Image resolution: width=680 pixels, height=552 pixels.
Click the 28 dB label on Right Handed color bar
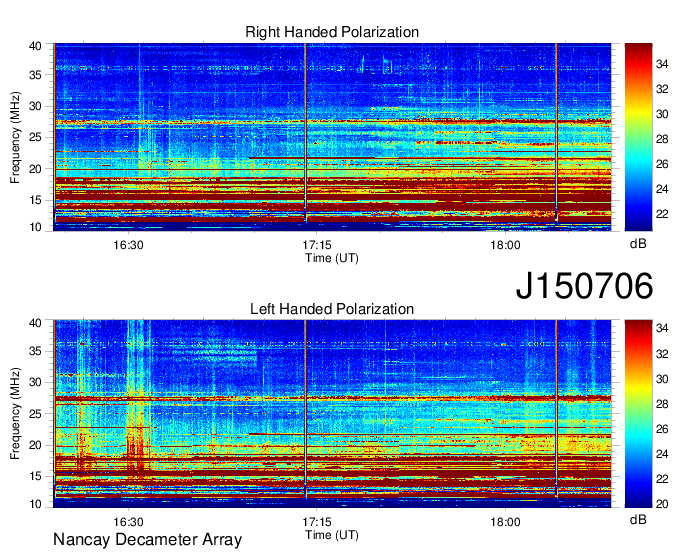pyautogui.click(x=662, y=139)
